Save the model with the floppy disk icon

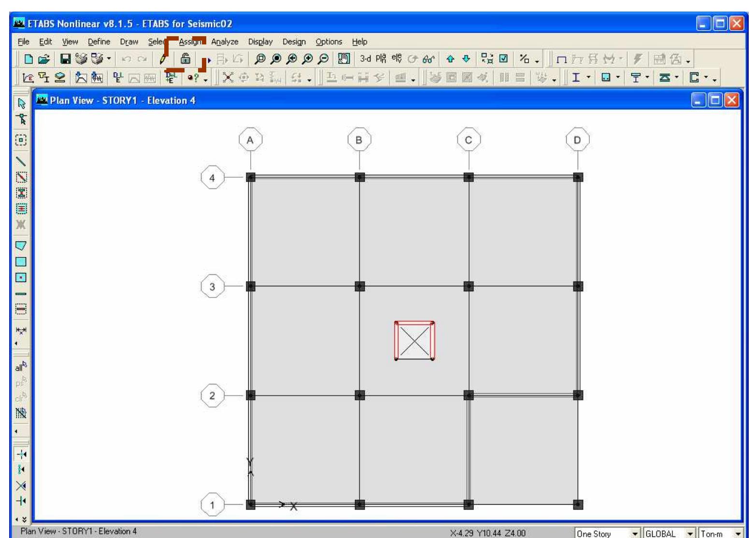(x=65, y=59)
